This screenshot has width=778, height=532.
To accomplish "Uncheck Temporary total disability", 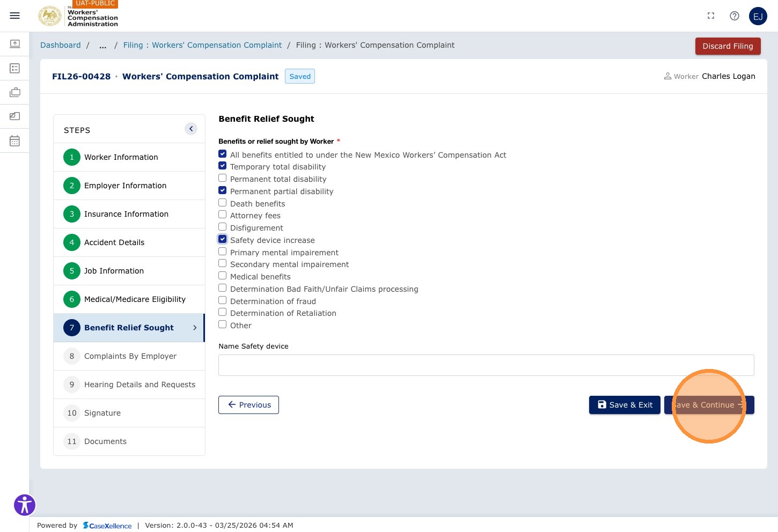I will click(223, 166).
